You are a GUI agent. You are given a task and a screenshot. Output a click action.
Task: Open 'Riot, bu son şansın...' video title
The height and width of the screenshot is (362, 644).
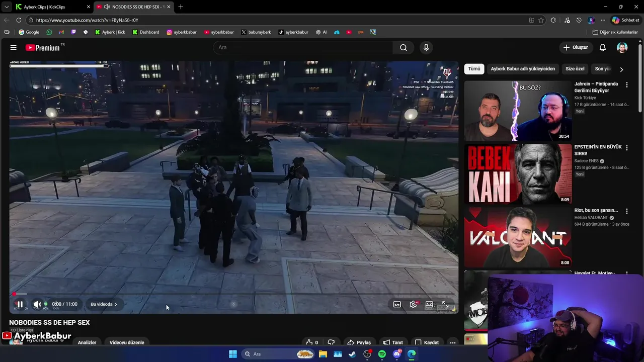click(x=596, y=210)
